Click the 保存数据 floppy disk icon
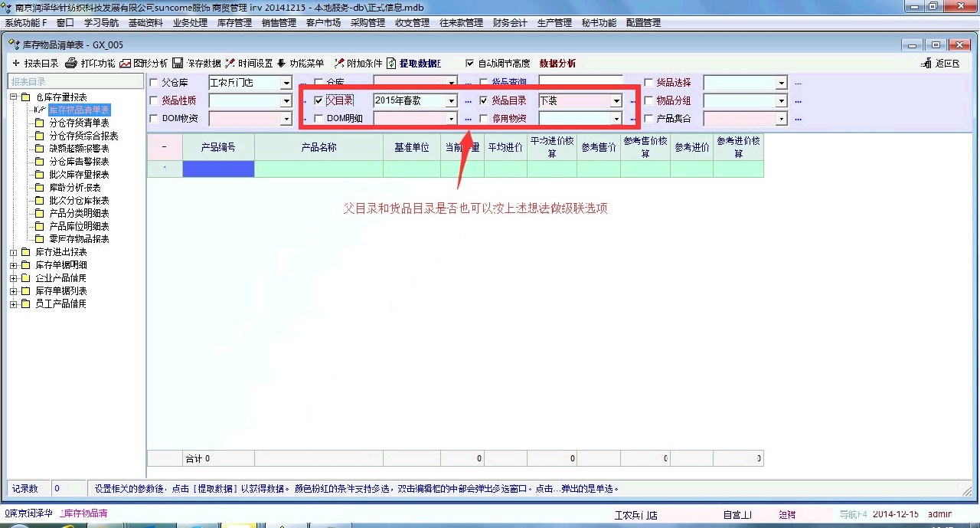980x528 pixels. click(178, 64)
